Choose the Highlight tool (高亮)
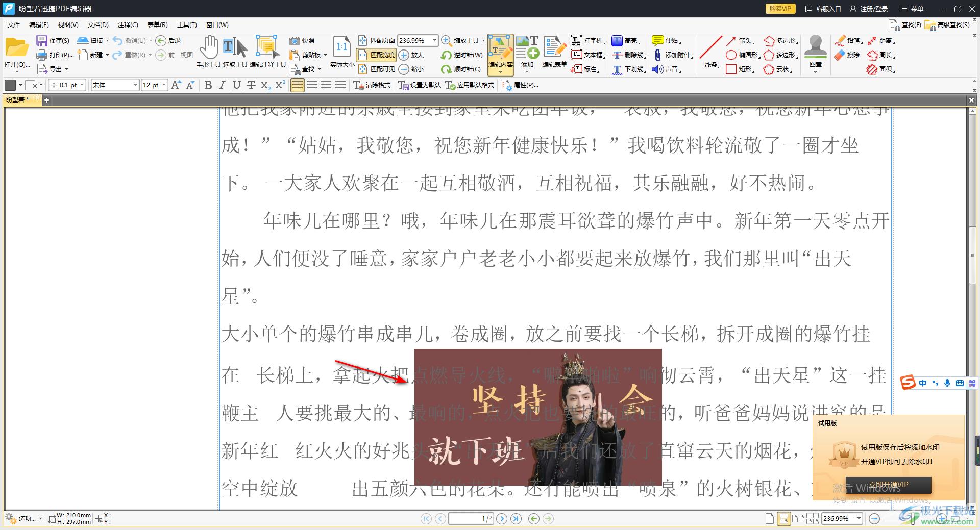This screenshot has width=980, height=530. pos(626,40)
